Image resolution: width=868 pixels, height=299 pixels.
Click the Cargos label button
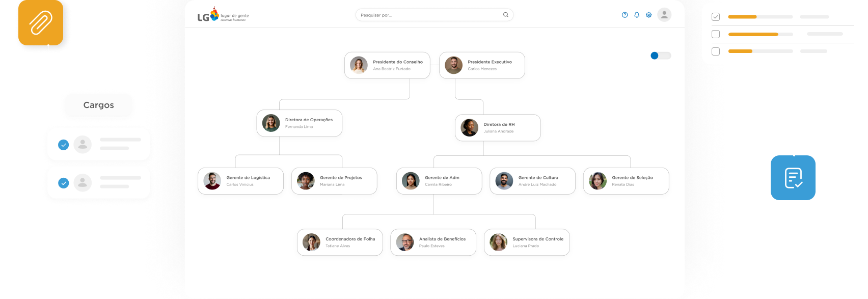pos(98,105)
